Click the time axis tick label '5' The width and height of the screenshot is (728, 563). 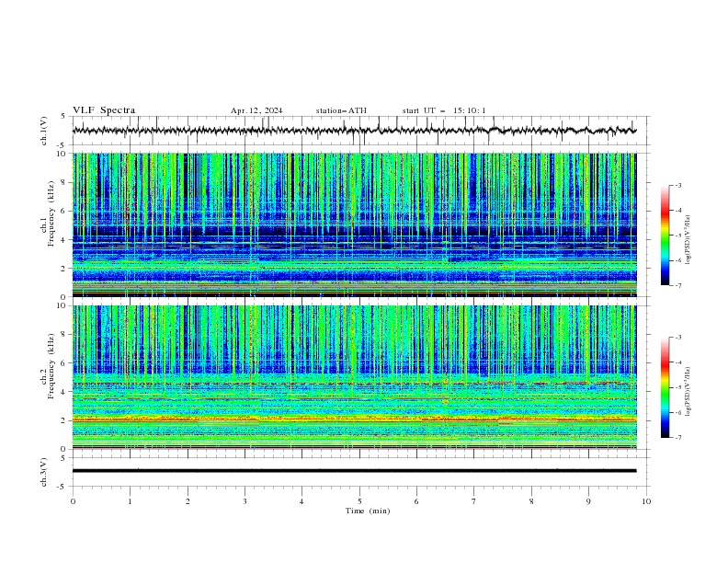point(359,501)
